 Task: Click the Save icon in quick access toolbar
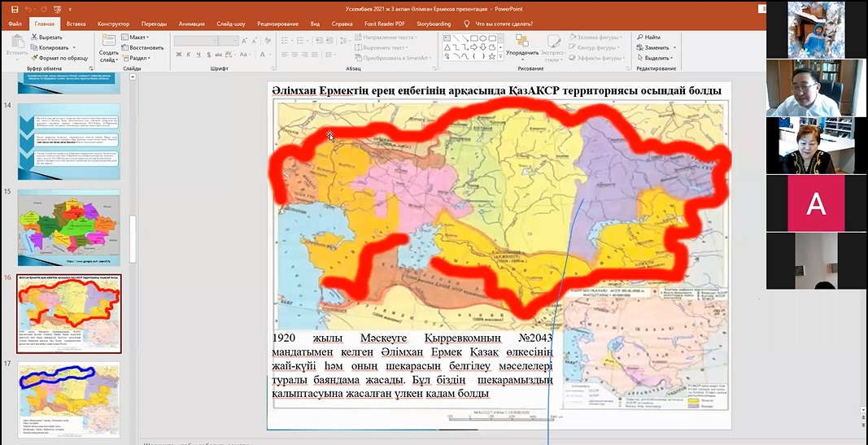coord(14,9)
